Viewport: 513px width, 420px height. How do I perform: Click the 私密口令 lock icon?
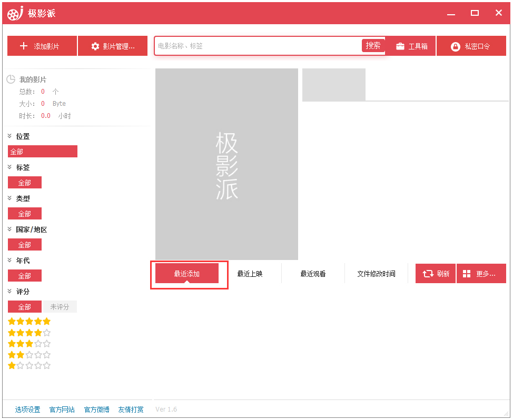click(x=455, y=46)
